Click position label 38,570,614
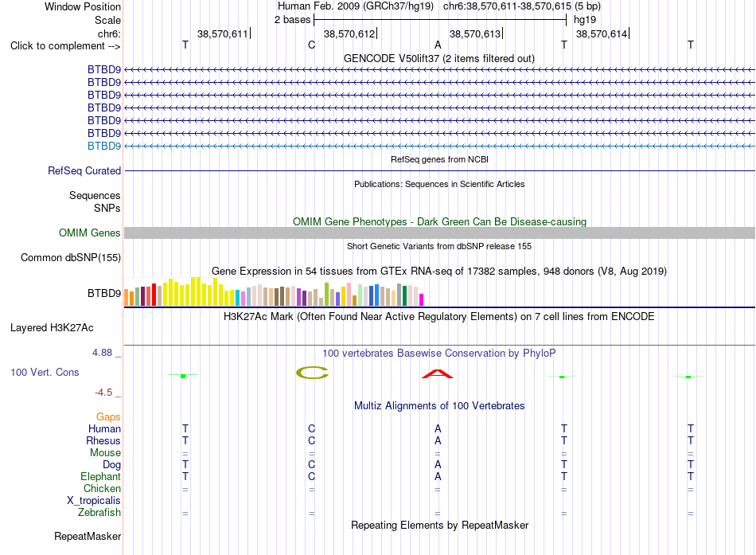The height and width of the screenshot is (555, 756). (x=602, y=33)
